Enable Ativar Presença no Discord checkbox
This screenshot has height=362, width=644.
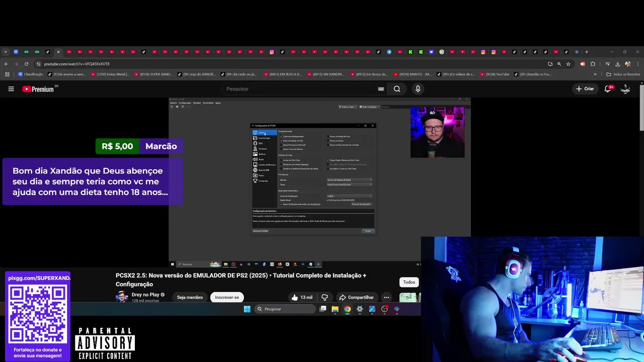[281, 145]
